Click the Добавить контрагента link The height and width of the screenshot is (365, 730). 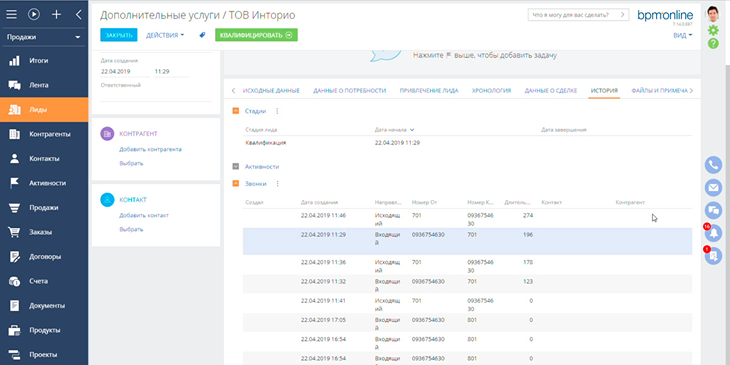point(150,149)
